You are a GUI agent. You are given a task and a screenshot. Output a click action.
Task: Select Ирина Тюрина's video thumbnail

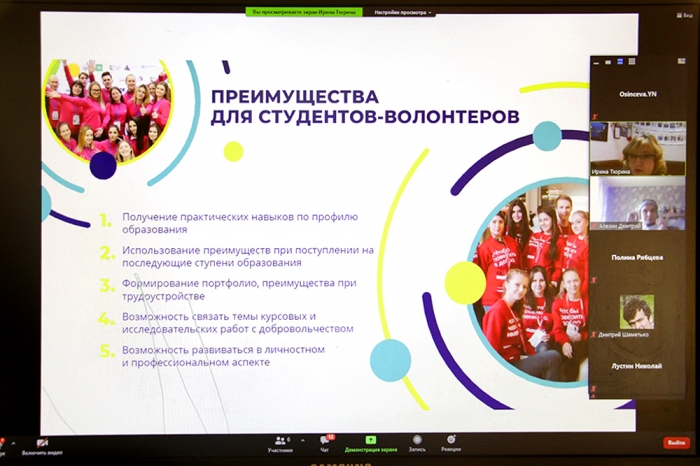pyautogui.click(x=637, y=147)
